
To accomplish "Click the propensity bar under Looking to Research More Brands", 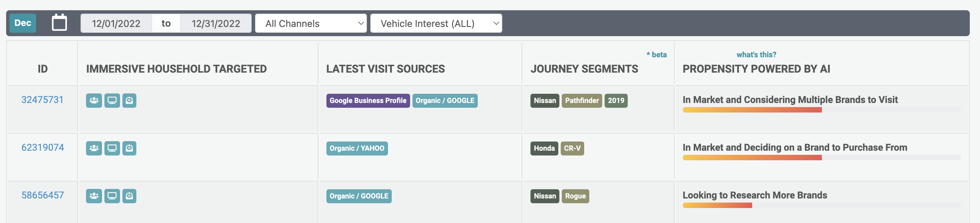I will [x=717, y=206].
